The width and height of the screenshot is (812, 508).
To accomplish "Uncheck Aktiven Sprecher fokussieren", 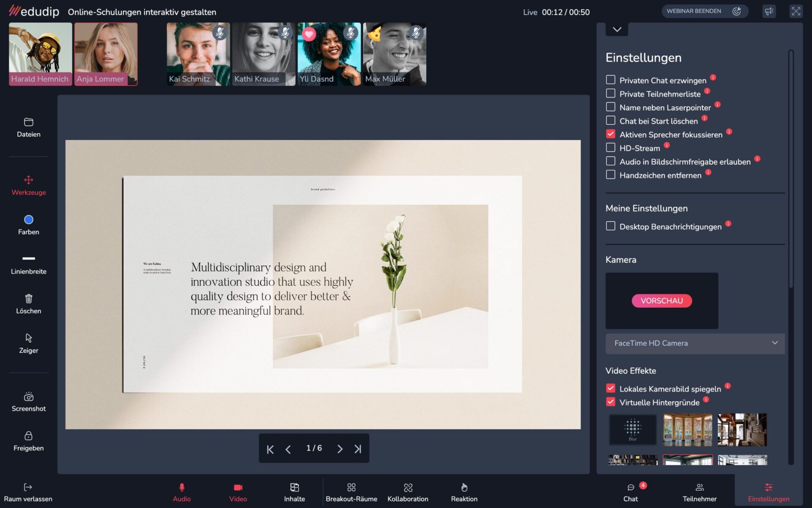I will click(x=610, y=134).
